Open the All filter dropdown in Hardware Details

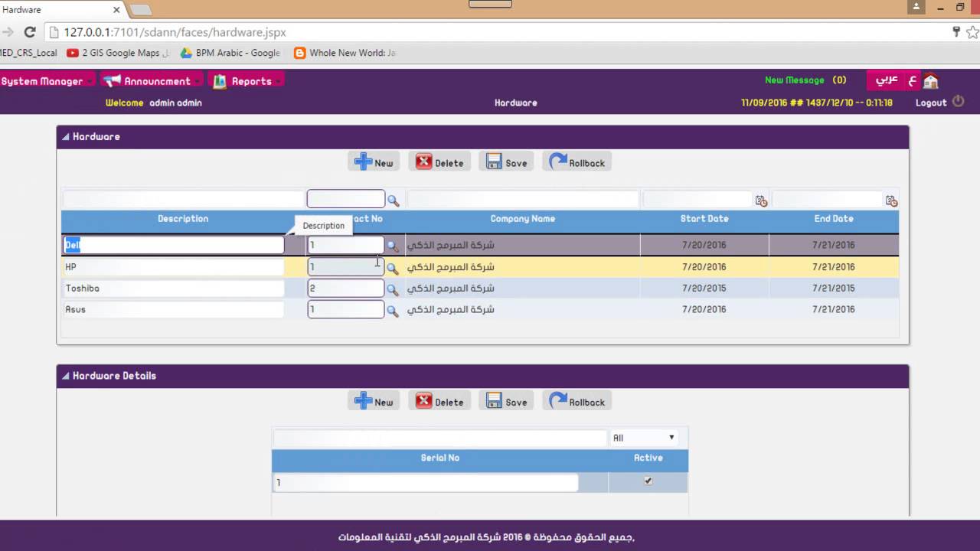click(643, 438)
